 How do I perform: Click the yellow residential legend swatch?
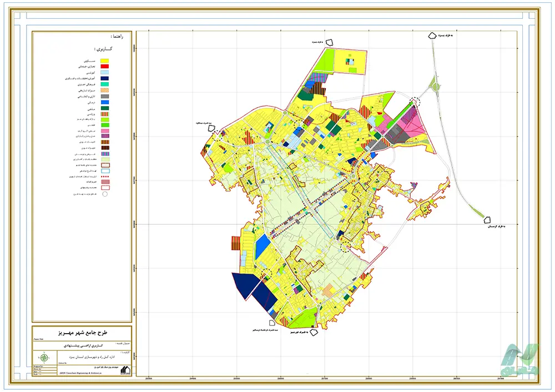tap(105, 61)
